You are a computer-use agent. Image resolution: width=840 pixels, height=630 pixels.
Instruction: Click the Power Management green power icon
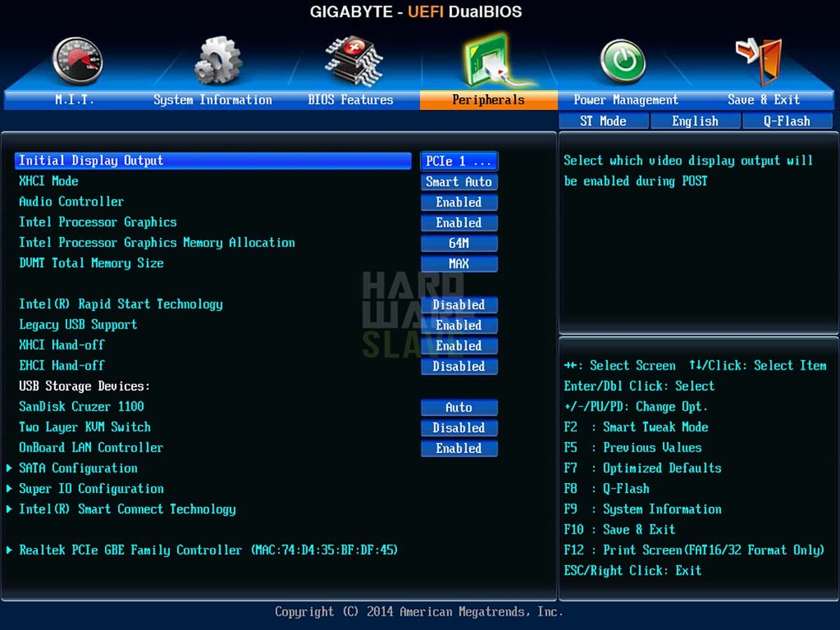point(623,61)
